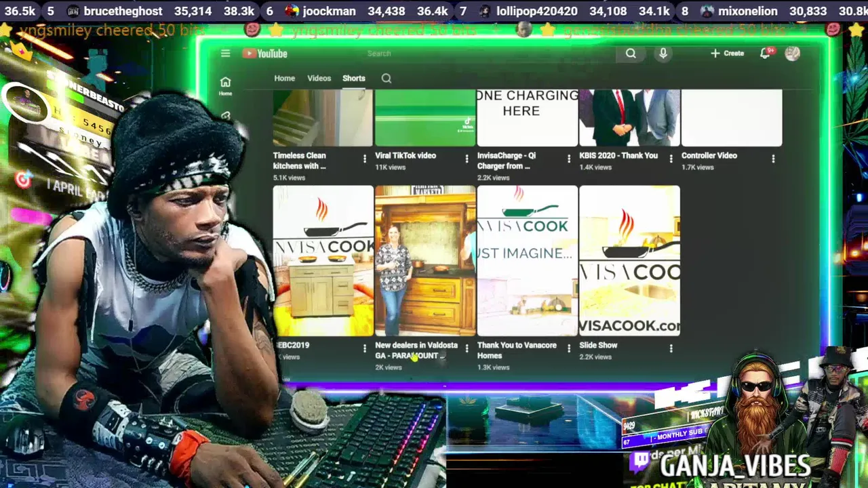The width and height of the screenshot is (868, 488).
Task: Focus the YouTube Search input field
Action: click(488, 54)
